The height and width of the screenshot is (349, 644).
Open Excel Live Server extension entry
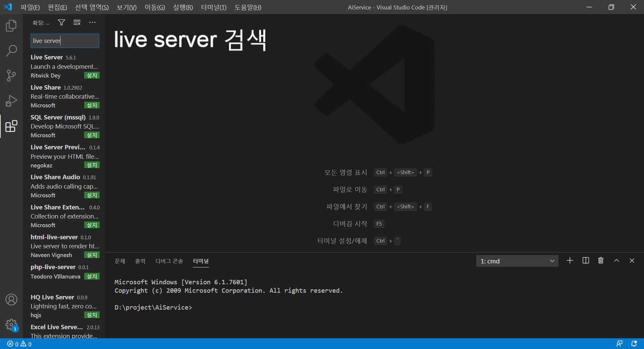[64, 330]
